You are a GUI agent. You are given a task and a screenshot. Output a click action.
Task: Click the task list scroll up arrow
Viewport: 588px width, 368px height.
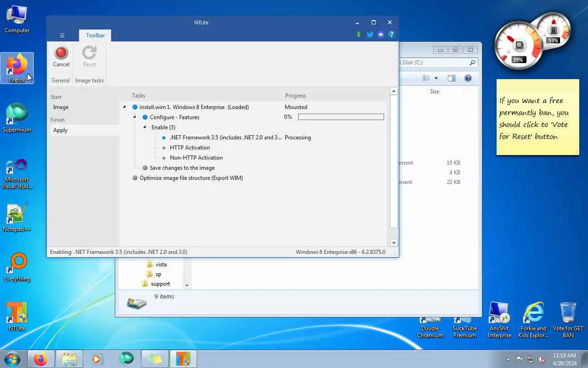(x=394, y=92)
